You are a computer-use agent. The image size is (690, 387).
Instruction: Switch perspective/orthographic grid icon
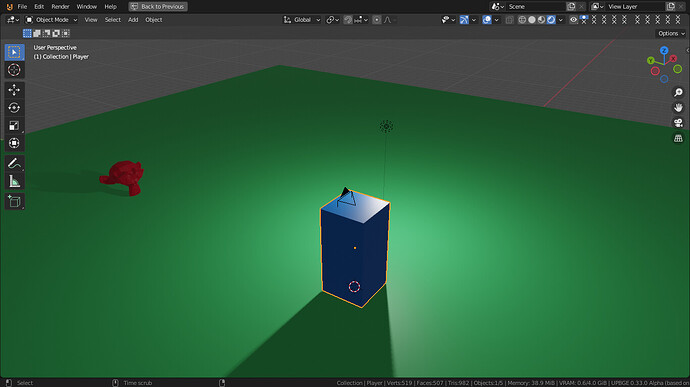tap(678, 138)
